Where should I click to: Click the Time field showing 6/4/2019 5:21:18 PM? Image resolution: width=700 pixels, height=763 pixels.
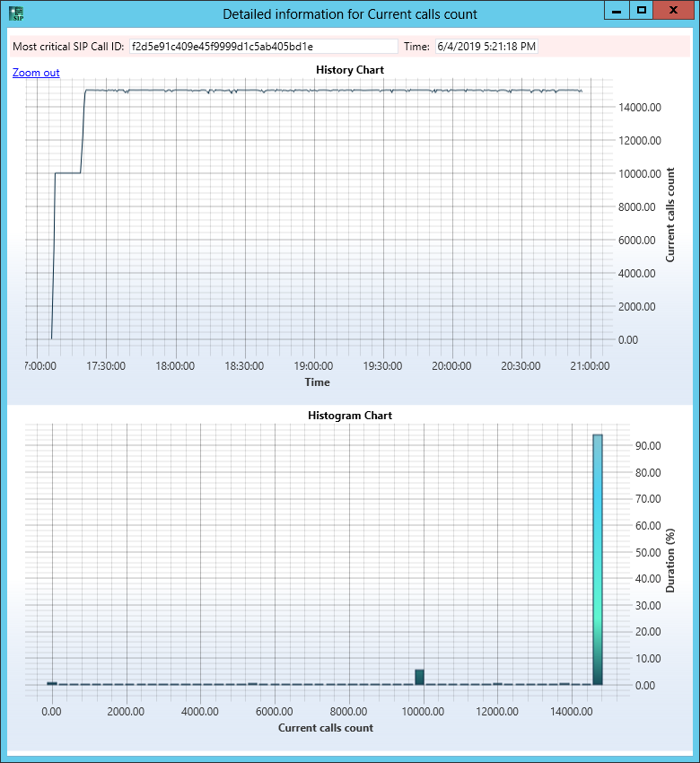[486, 47]
